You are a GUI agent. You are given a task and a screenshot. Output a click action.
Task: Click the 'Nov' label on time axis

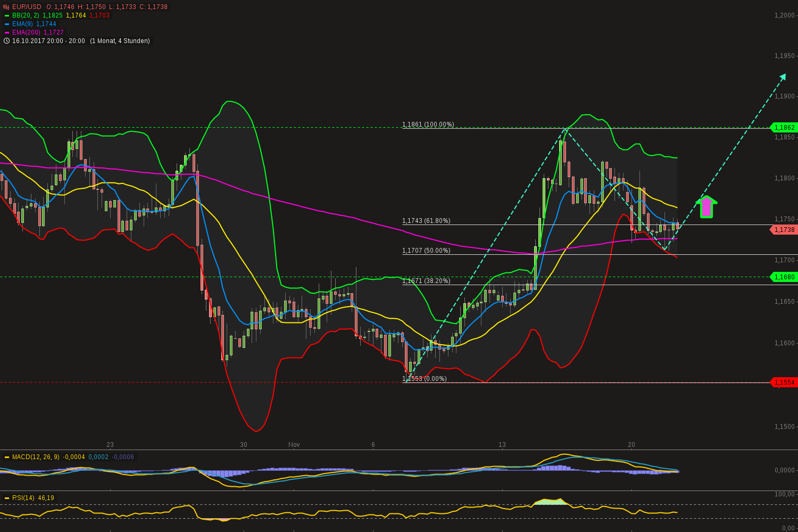294,445
